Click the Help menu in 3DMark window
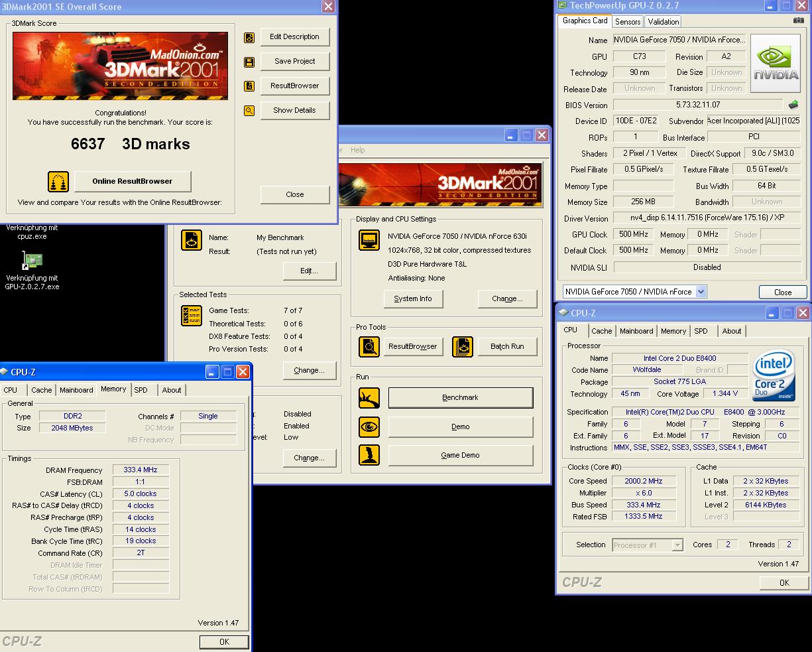 [x=358, y=150]
